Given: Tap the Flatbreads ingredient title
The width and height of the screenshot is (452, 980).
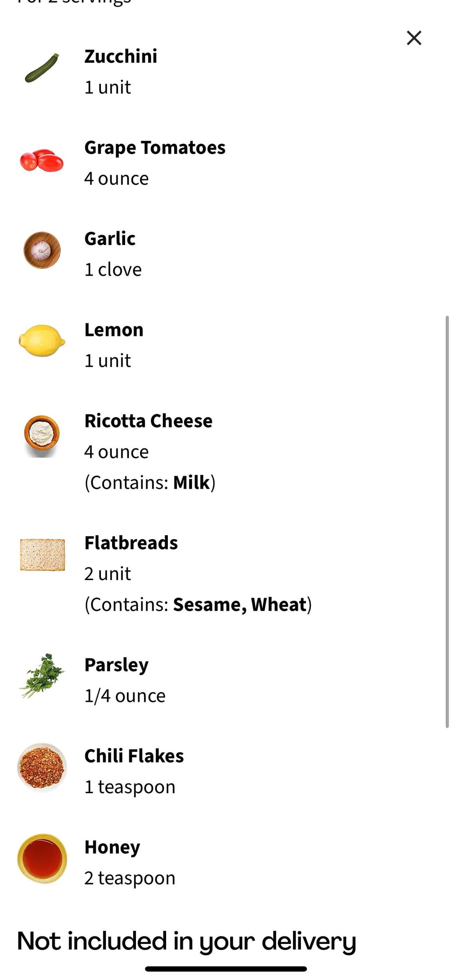Looking at the screenshot, I should 131,543.
